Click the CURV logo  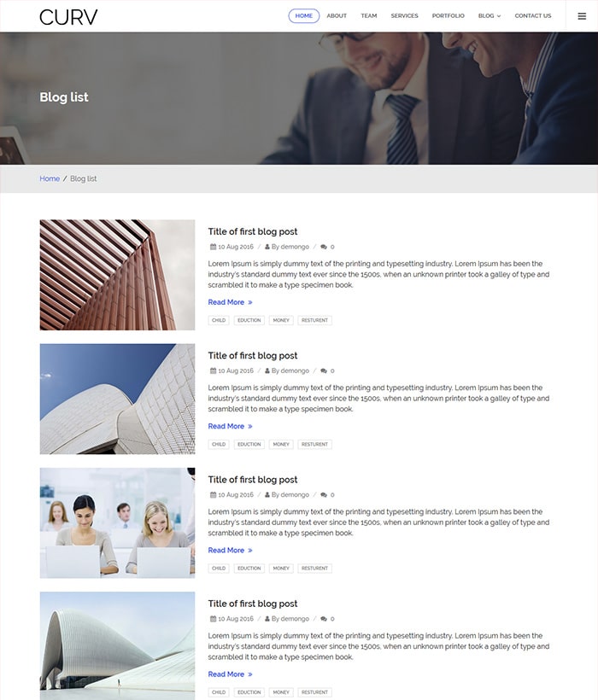pos(68,17)
